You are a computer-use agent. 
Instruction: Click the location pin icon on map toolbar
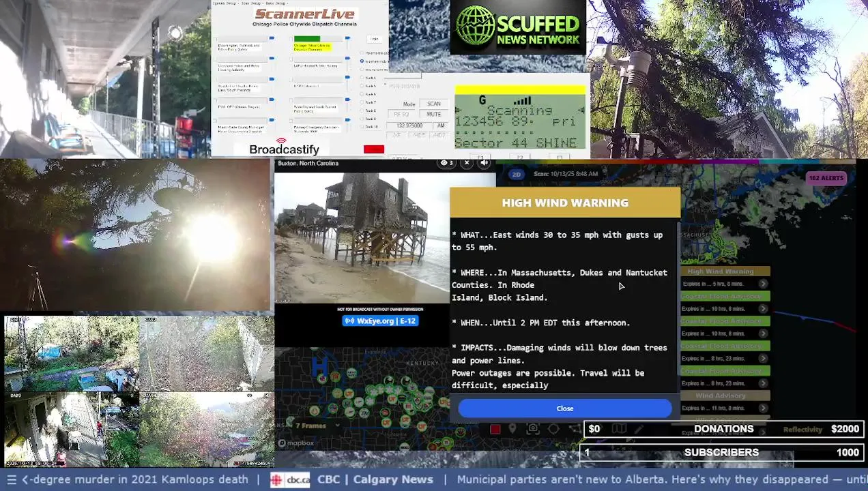point(512,429)
